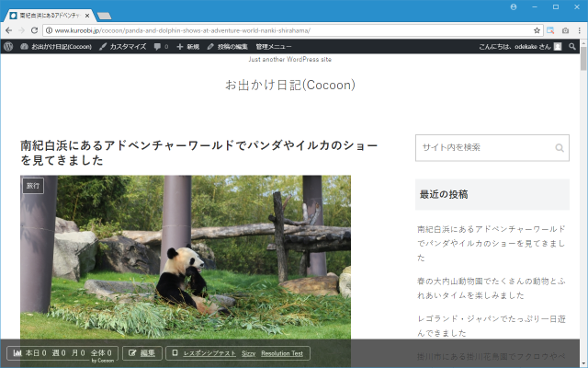Open a new browser tab
This screenshot has height=368, width=588.
point(104,16)
